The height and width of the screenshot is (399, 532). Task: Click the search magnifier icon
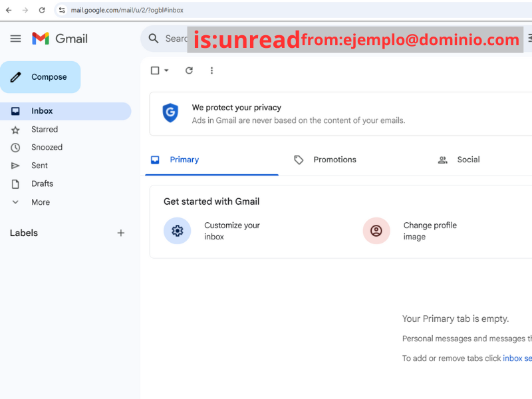coord(154,39)
